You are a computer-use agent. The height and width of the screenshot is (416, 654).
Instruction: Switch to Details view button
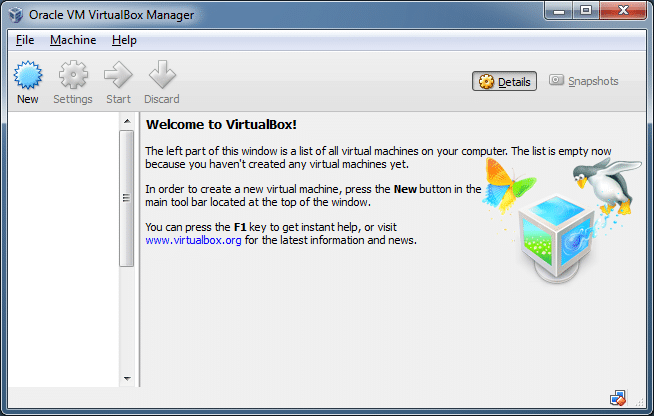(504, 81)
